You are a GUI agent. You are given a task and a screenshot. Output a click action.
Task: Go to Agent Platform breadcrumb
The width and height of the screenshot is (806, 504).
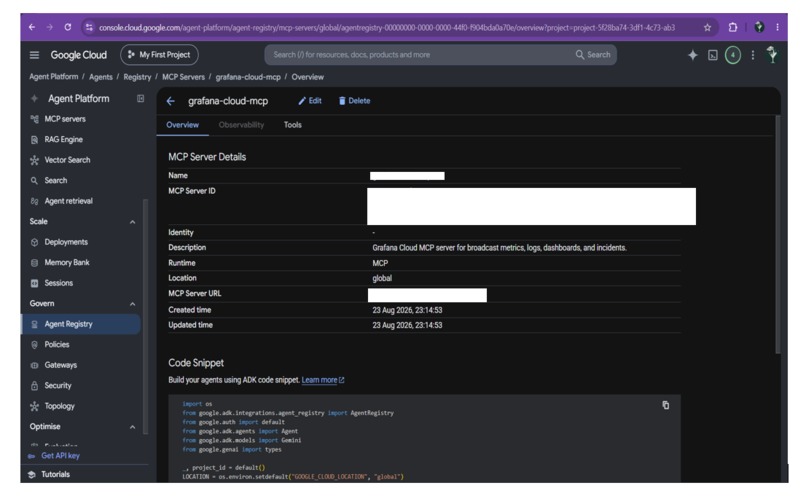click(54, 77)
